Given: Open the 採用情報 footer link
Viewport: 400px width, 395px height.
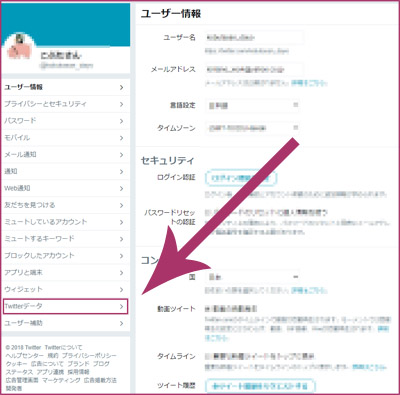Looking at the screenshot, I should tap(78, 372).
